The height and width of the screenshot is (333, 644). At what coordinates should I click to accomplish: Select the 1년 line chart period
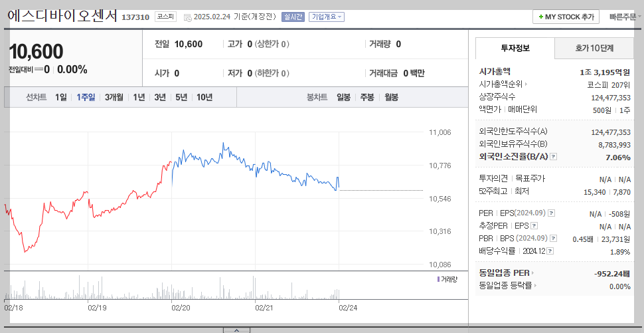pyautogui.click(x=139, y=98)
